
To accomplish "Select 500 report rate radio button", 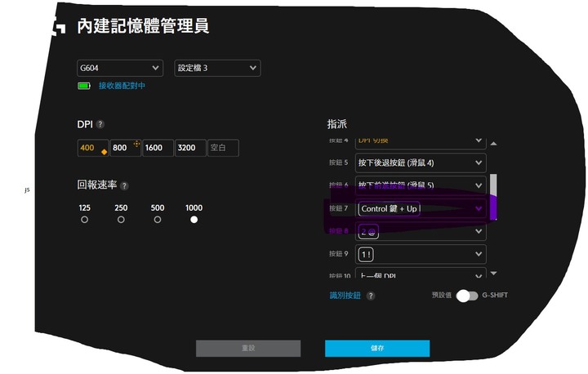I will coord(158,220).
